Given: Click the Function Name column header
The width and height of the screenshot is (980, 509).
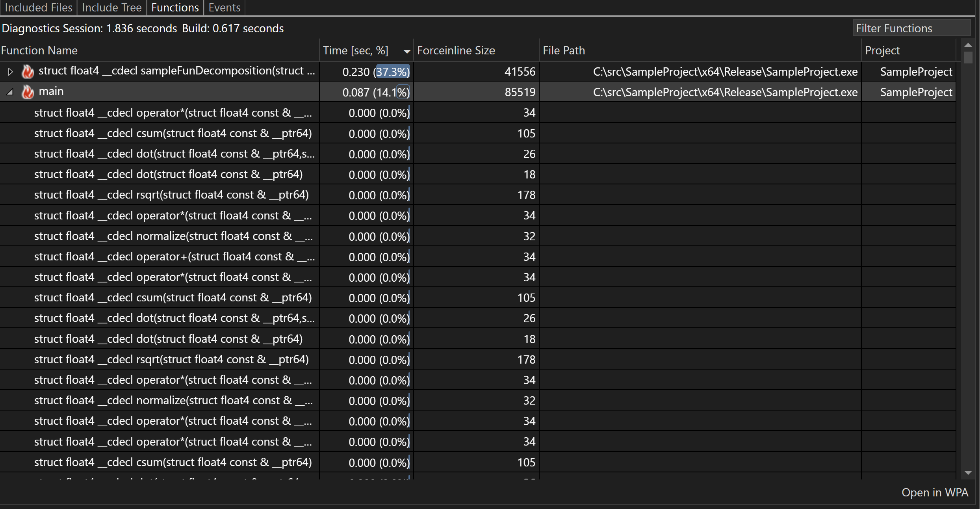Looking at the screenshot, I should [41, 50].
